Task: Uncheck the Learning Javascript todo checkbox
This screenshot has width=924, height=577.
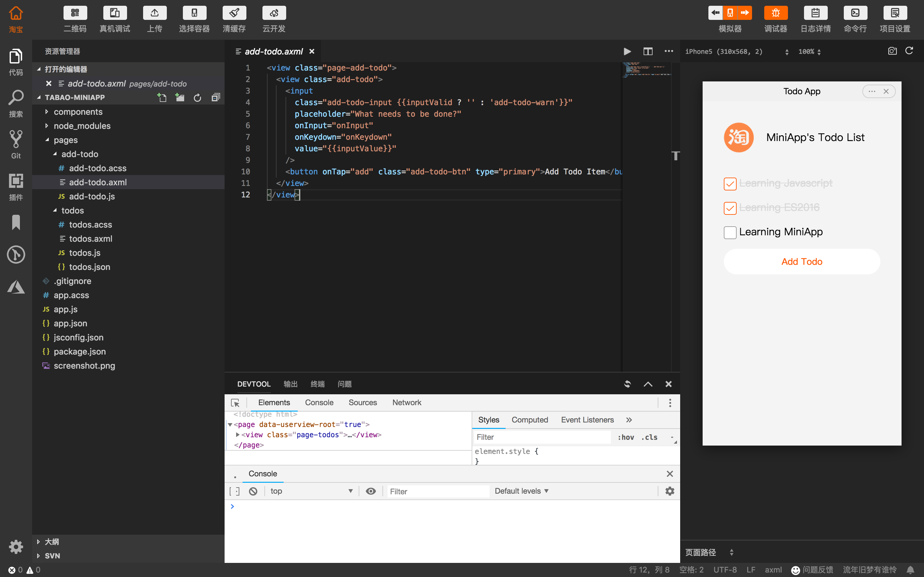Action: [730, 184]
